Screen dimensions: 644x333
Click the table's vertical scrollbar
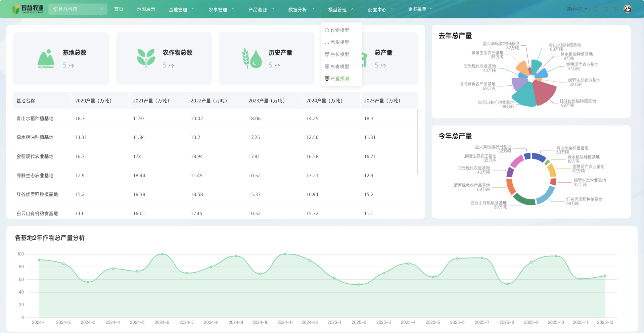[417, 142]
